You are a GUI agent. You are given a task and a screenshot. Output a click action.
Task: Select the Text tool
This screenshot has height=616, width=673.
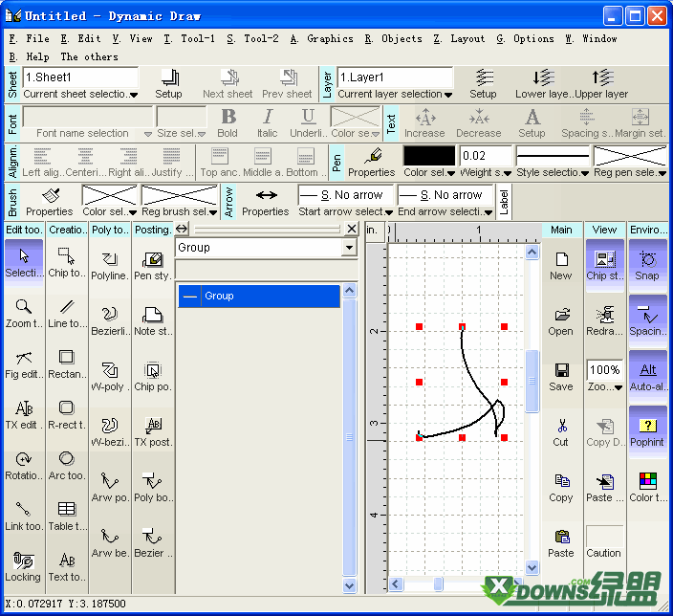tap(67, 567)
